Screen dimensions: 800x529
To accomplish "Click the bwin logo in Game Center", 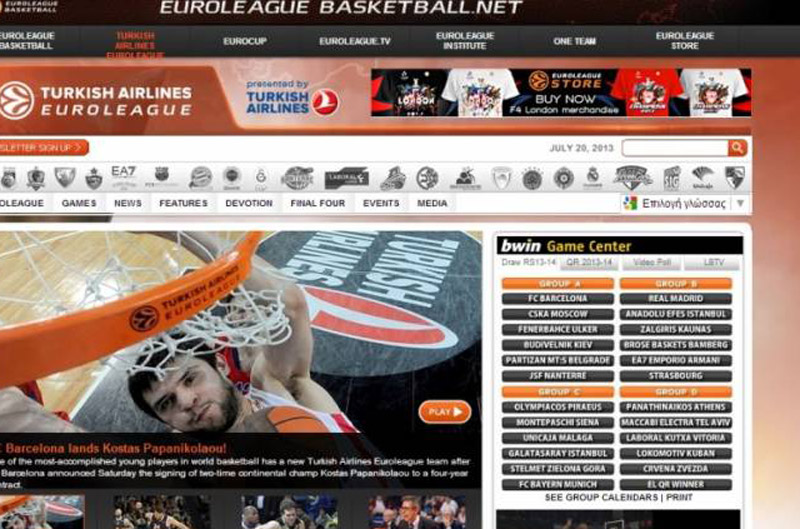I will [x=520, y=246].
